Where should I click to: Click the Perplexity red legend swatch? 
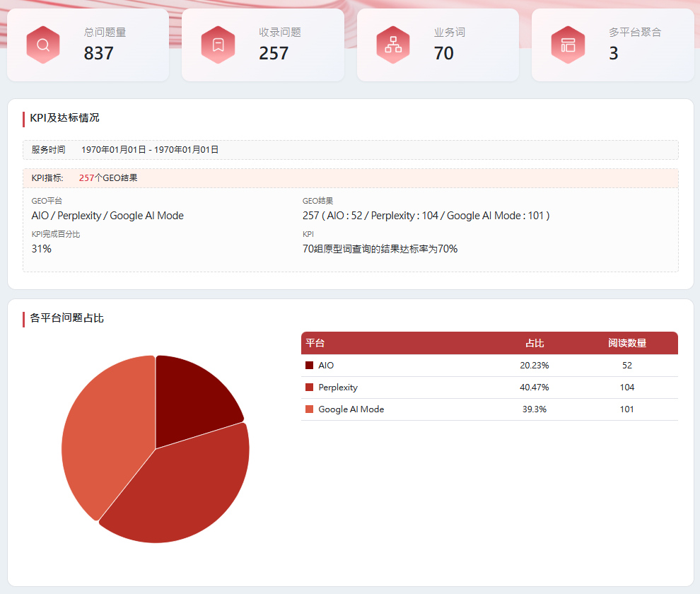point(309,388)
